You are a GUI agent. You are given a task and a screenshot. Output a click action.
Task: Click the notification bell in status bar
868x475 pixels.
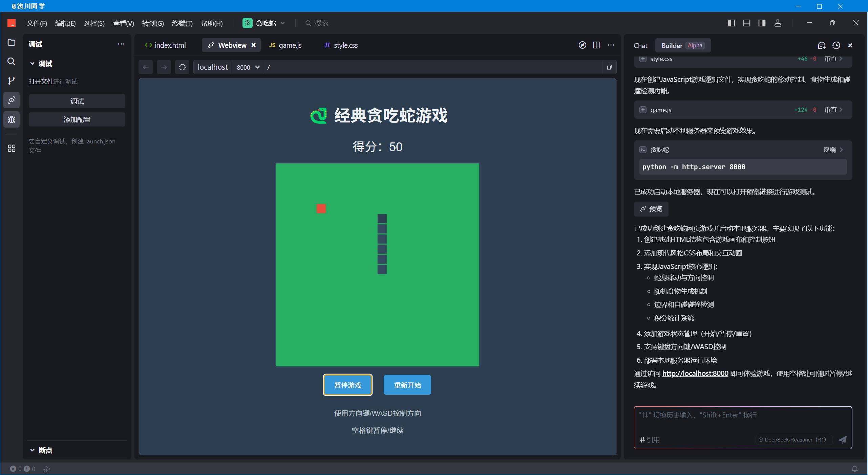click(x=855, y=469)
